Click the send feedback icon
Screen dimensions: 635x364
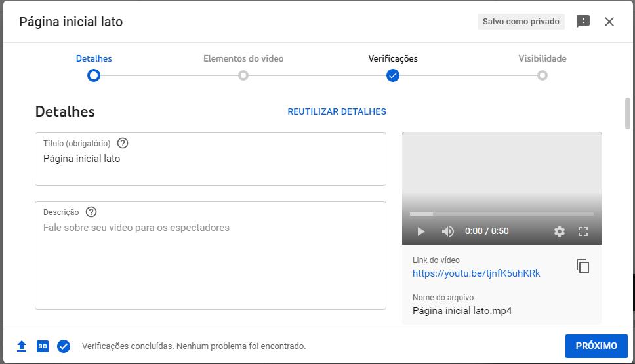(x=583, y=22)
